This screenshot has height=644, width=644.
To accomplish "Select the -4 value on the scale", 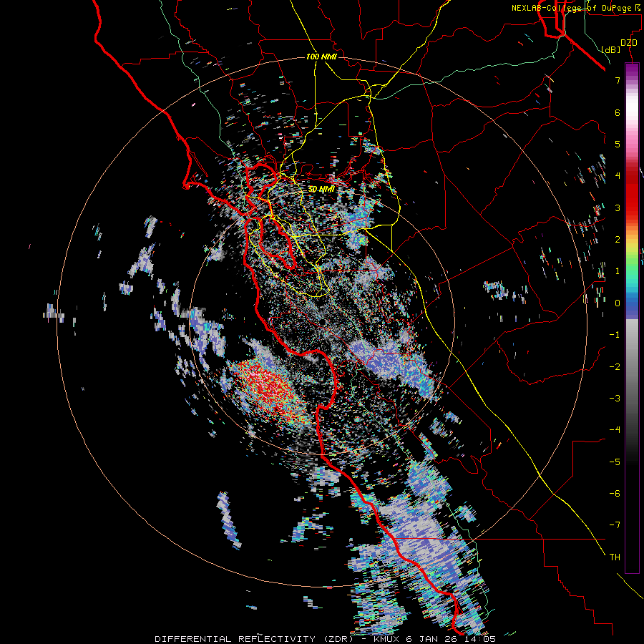I will [x=615, y=429].
